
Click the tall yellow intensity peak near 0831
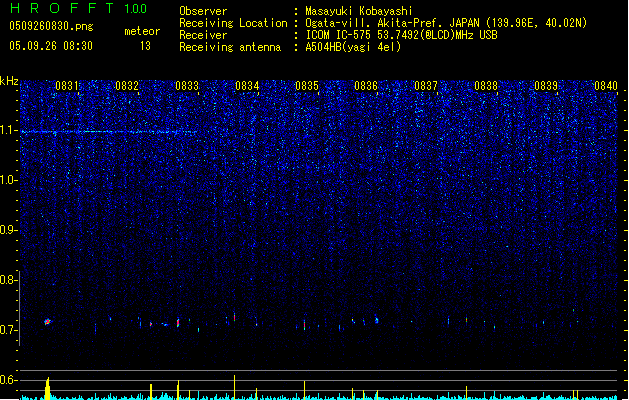[47, 388]
